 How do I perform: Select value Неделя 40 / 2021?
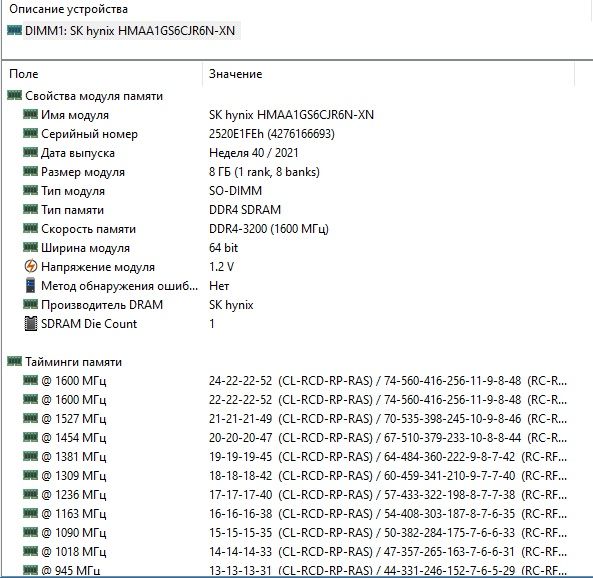point(254,153)
